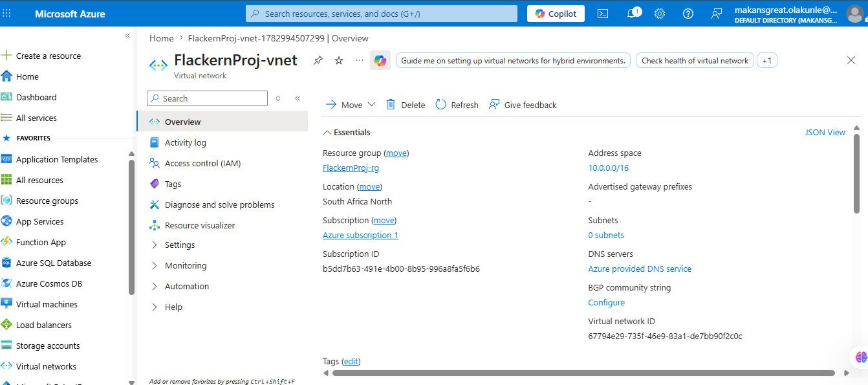Pin FlackernProj-vnet to dashboard
This screenshot has width=868, height=385.
(318, 60)
